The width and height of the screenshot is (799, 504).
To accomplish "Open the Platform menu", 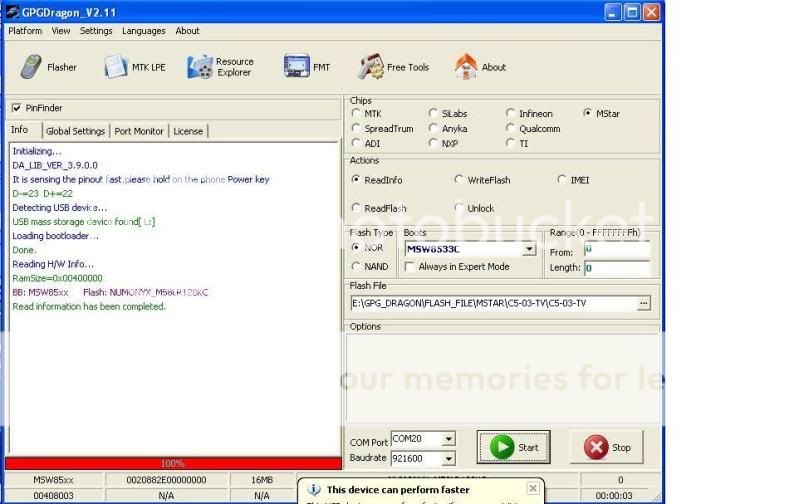I will [x=25, y=31].
